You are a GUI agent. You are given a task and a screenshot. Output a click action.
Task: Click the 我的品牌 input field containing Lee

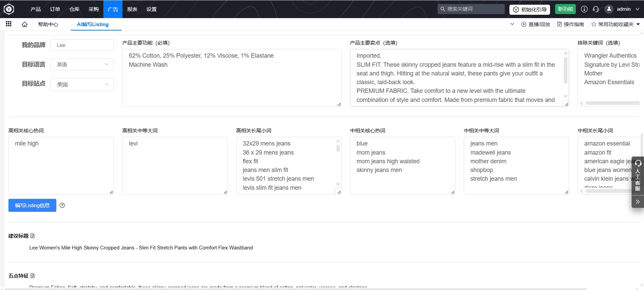pos(82,45)
